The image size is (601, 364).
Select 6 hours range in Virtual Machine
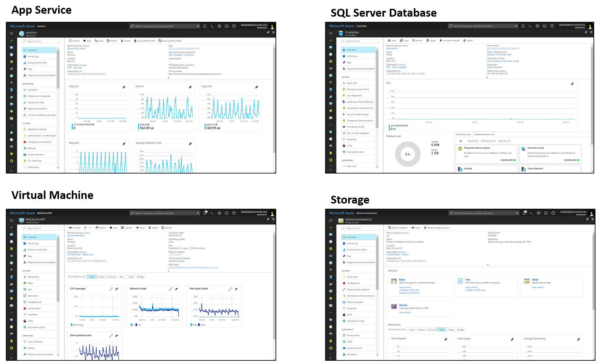point(101,277)
